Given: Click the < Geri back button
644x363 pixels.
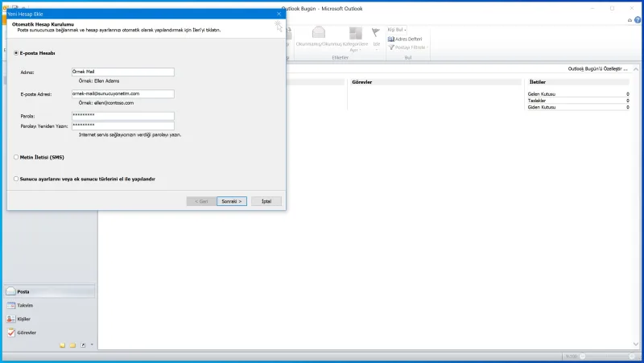Looking at the screenshot, I should [201, 201].
